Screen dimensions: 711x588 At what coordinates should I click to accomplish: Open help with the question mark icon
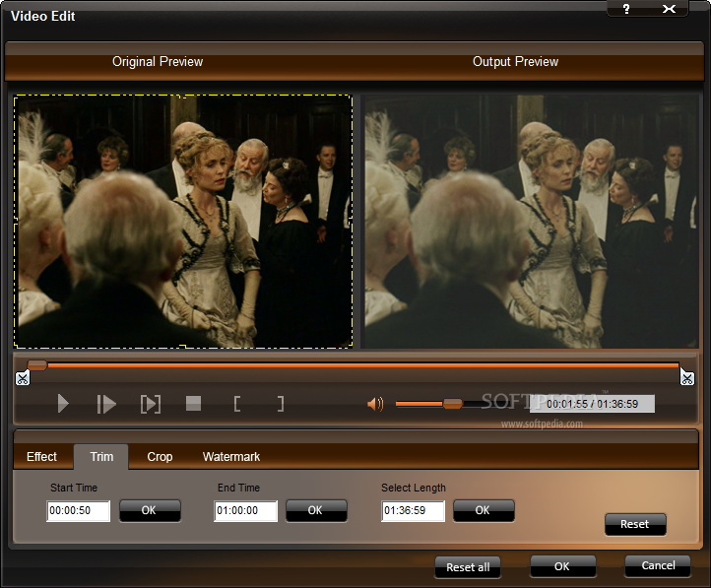[x=626, y=9]
